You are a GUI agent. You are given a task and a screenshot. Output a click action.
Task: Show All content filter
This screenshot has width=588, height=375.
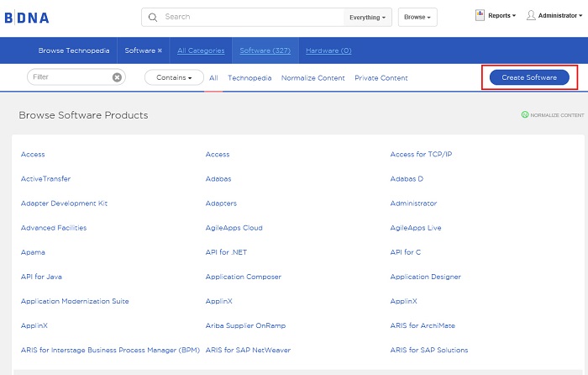point(213,77)
